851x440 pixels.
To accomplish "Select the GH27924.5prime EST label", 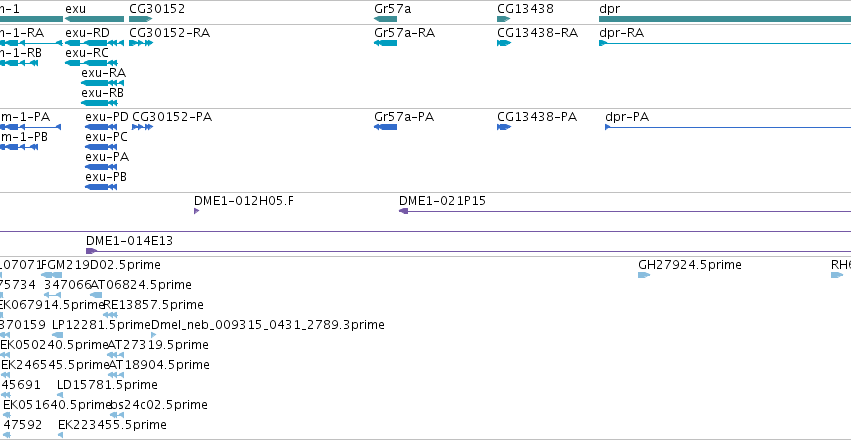I will [x=690, y=265].
